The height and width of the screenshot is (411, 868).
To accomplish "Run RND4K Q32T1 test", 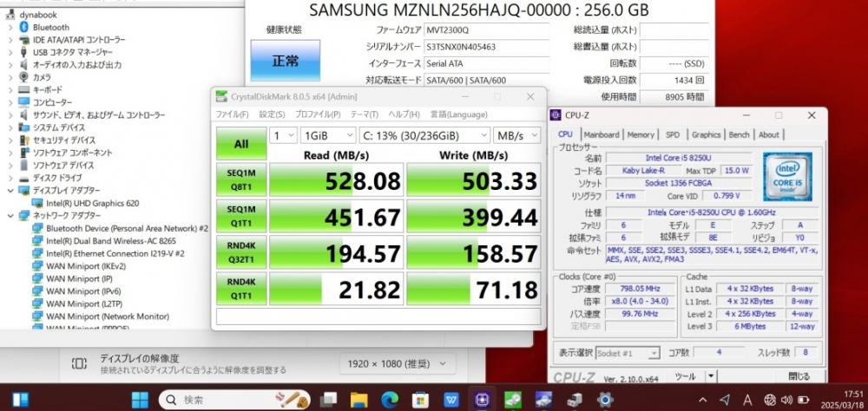I will point(241,252).
